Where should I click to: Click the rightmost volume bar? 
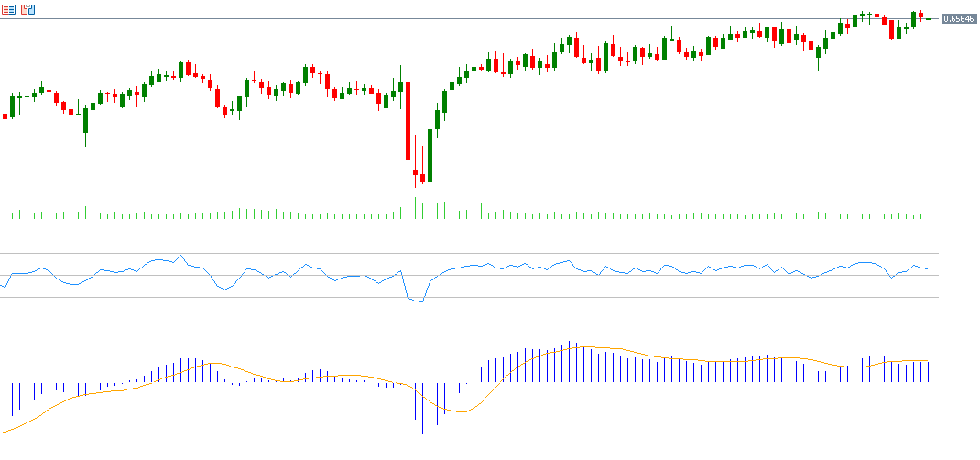pyautogui.click(x=920, y=216)
